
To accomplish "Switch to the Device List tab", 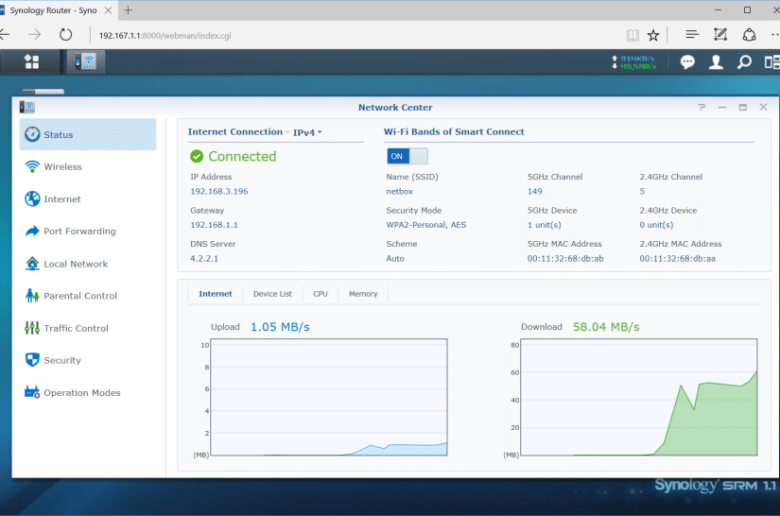I will [273, 294].
